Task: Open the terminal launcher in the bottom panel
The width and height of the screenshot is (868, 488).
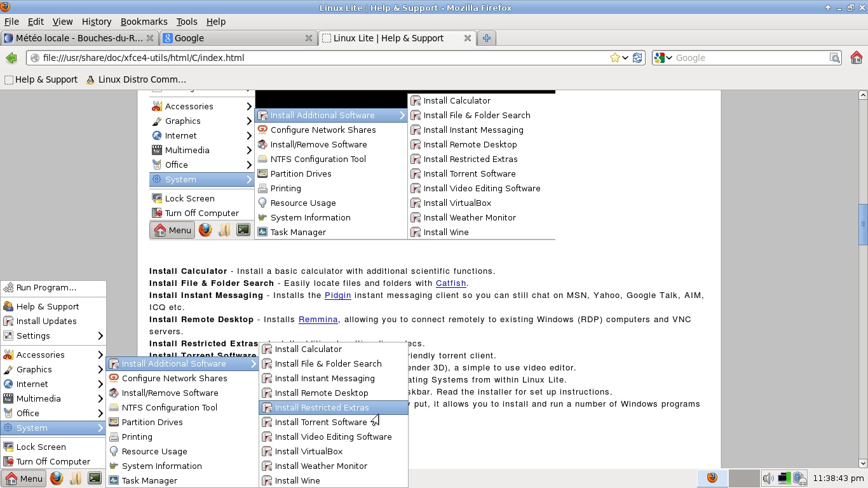Action: (95, 478)
